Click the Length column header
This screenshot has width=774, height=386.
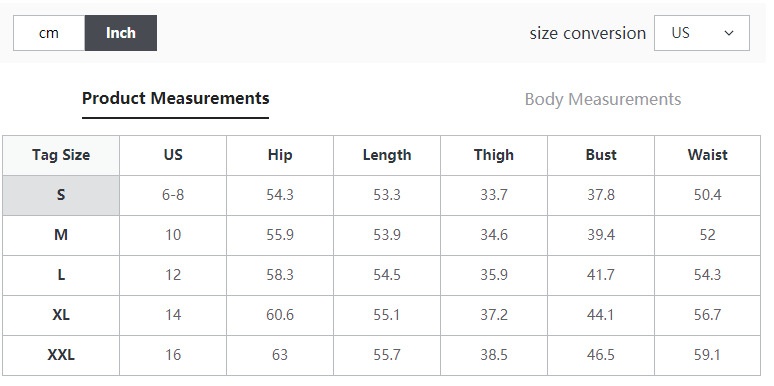click(387, 155)
